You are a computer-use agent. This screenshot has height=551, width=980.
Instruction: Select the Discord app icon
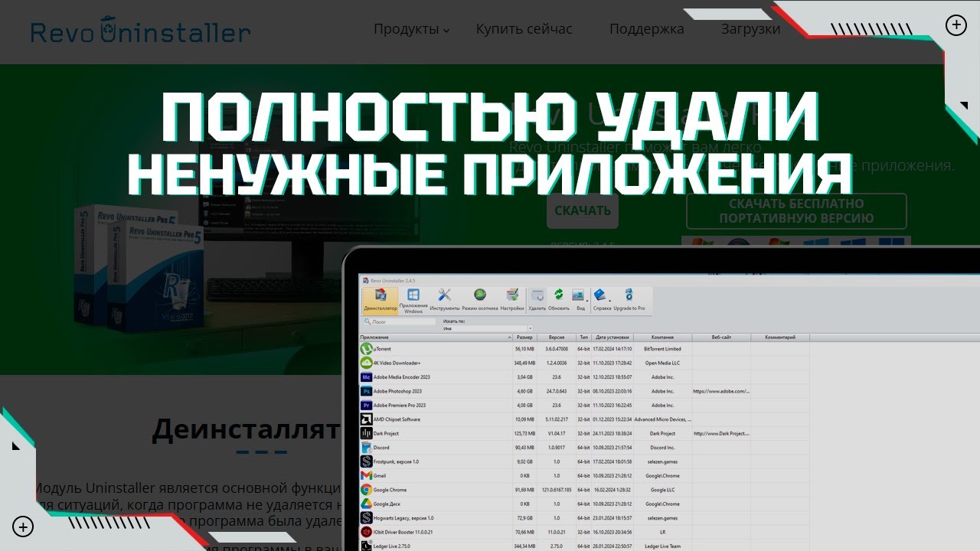[x=366, y=448]
